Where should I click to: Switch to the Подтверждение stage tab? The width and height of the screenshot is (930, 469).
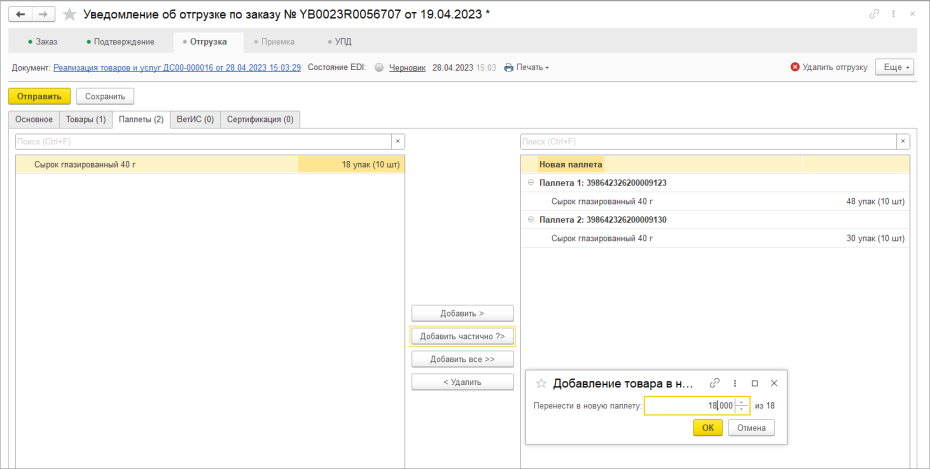click(x=121, y=42)
